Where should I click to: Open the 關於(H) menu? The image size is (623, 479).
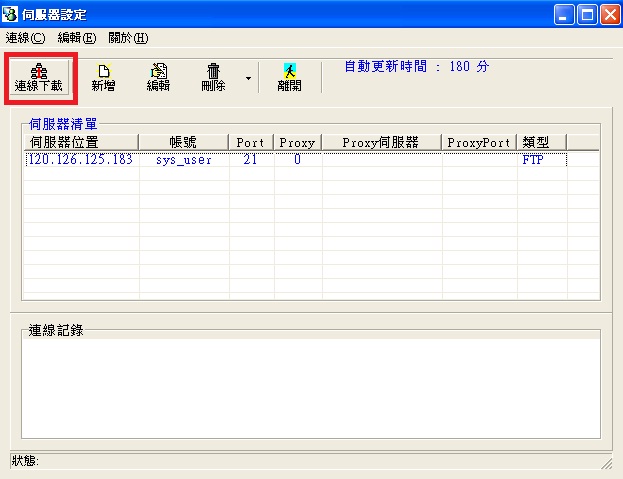[128, 38]
